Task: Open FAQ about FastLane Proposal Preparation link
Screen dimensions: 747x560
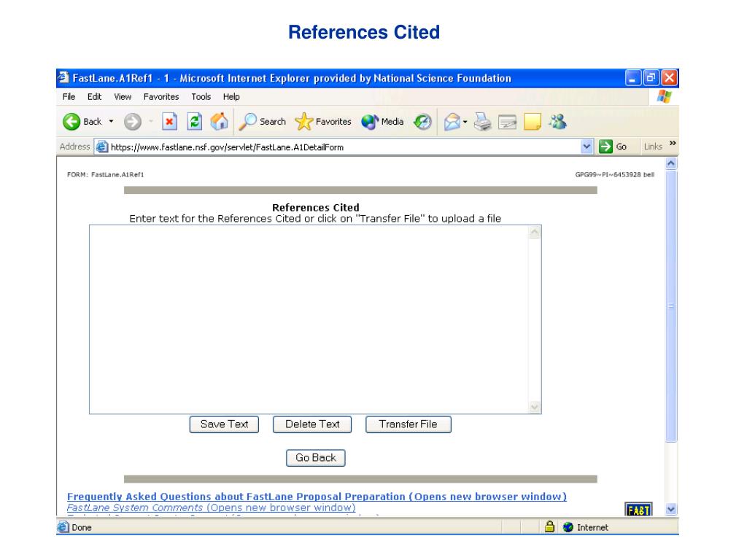Action: tap(317, 497)
